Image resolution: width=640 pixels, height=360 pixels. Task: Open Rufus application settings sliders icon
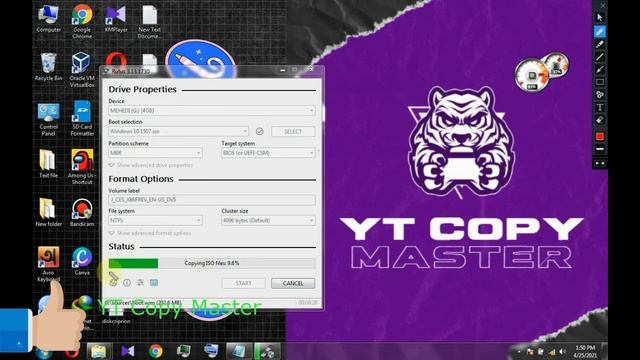[x=140, y=282]
